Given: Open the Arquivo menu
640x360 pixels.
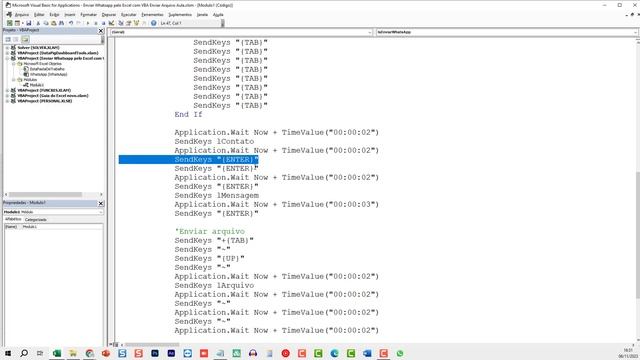Looking at the screenshot, I should pyautogui.click(x=22, y=15).
